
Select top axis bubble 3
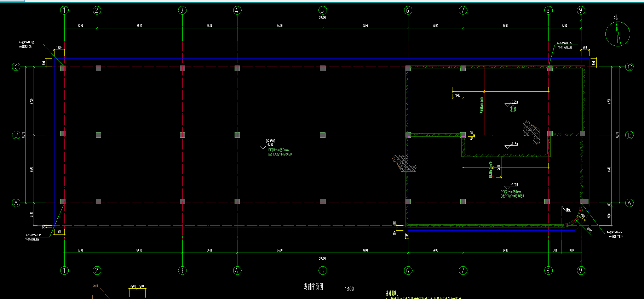(x=182, y=10)
